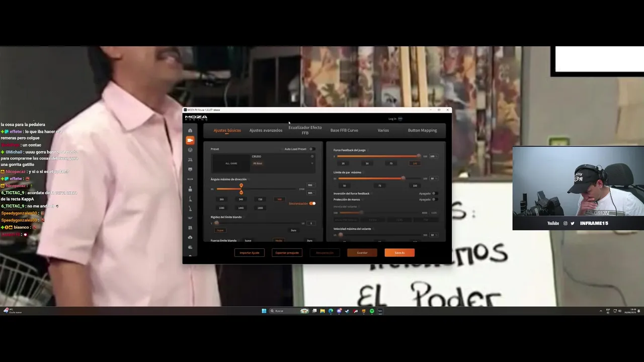Click the Rigidez del límite blando value field
Viewport: 644px width, 362px height.
coord(311,223)
